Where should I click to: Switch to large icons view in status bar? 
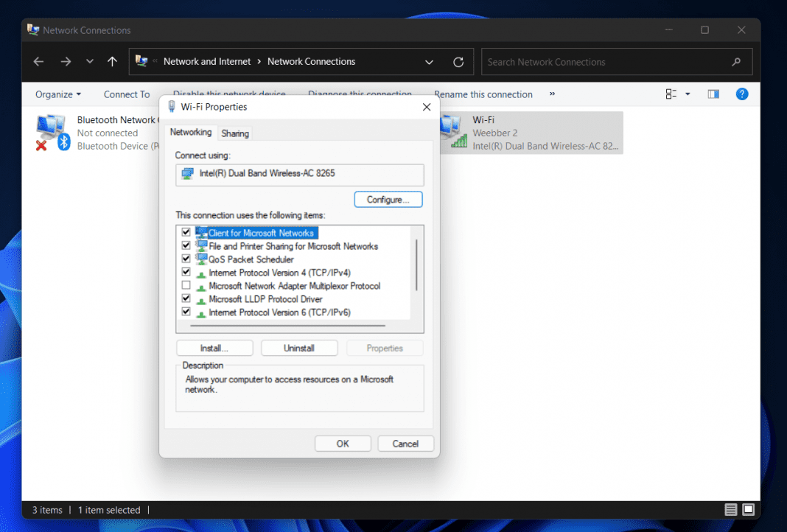click(748, 510)
